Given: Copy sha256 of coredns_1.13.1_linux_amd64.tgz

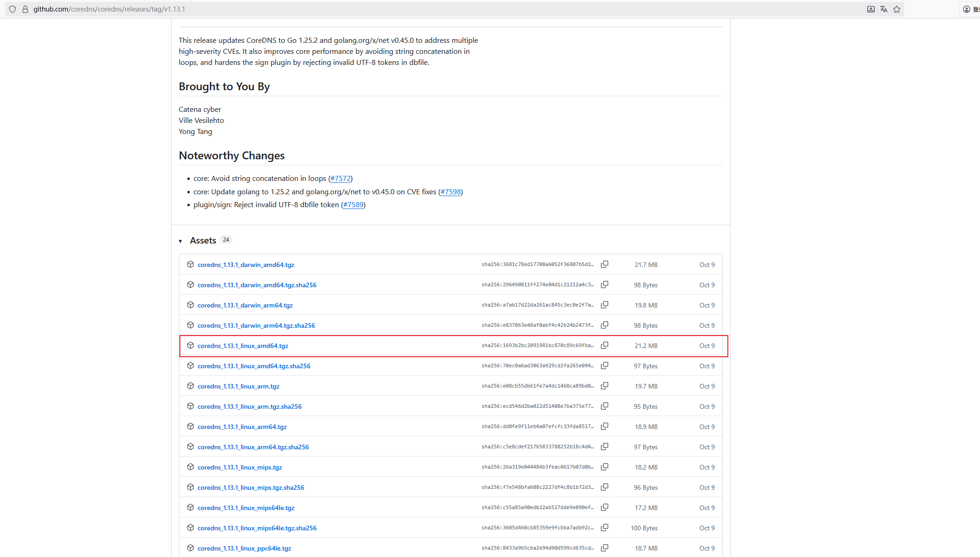Looking at the screenshot, I should pyautogui.click(x=605, y=345).
